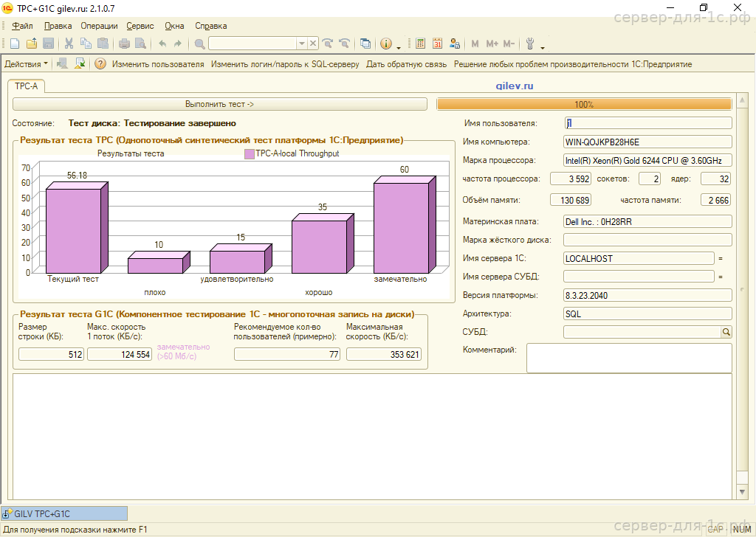Click the Find (magnifier) toolbar icon
Viewport: 756px width, 537px height.
coord(199,44)
